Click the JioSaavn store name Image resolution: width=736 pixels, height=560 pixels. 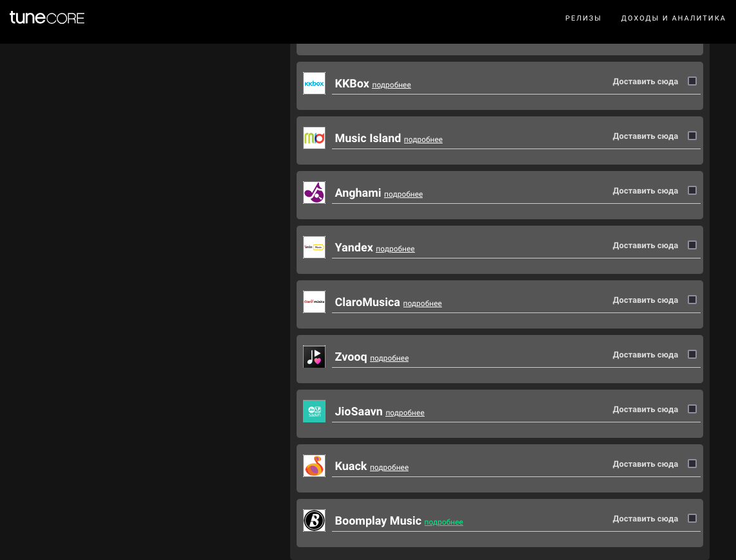click(x=358, y=411)
